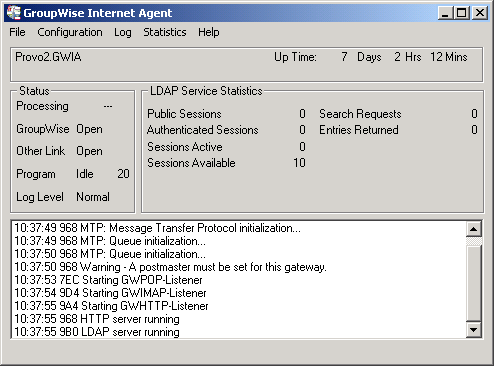Click the Sessions Available value 10

[x=299, y=163]
